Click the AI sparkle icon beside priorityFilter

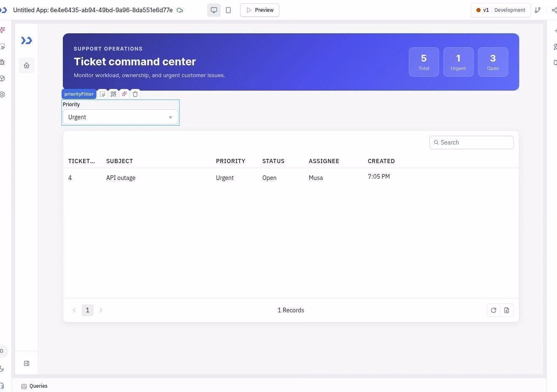[124, 94]
